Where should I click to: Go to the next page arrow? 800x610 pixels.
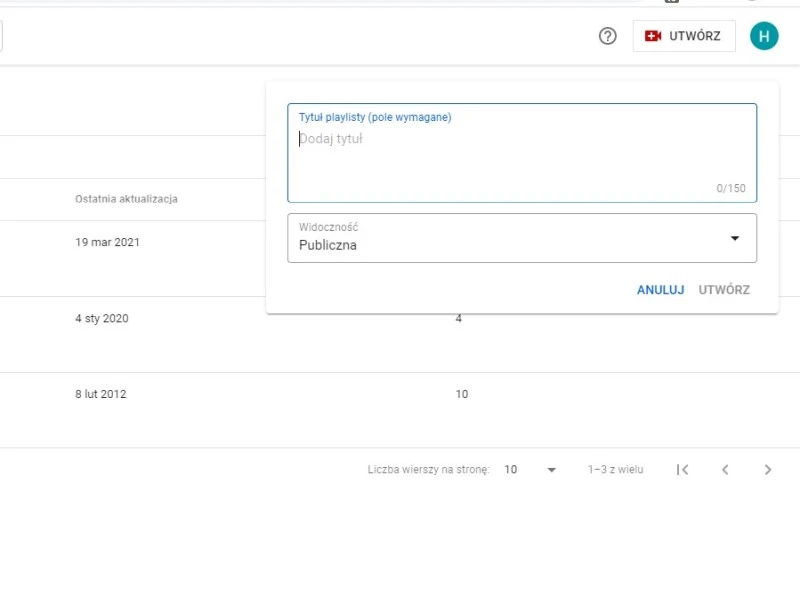pos(768,470)
